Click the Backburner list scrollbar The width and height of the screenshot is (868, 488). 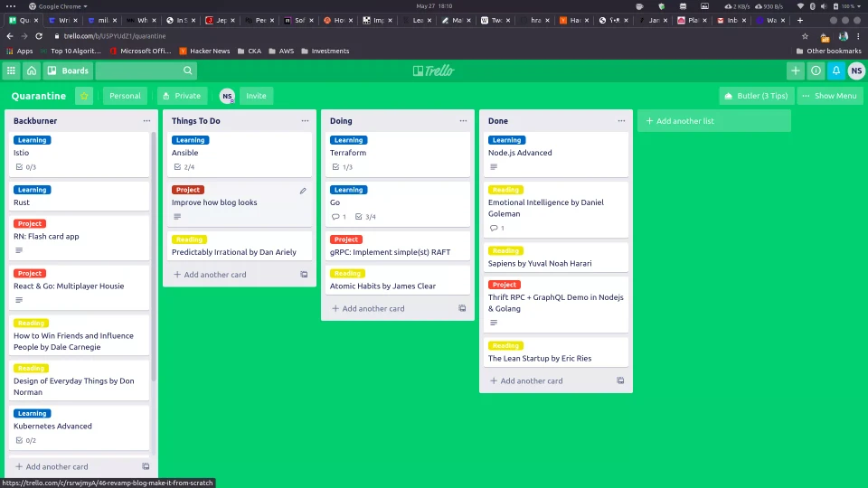[x=154, y=256]
